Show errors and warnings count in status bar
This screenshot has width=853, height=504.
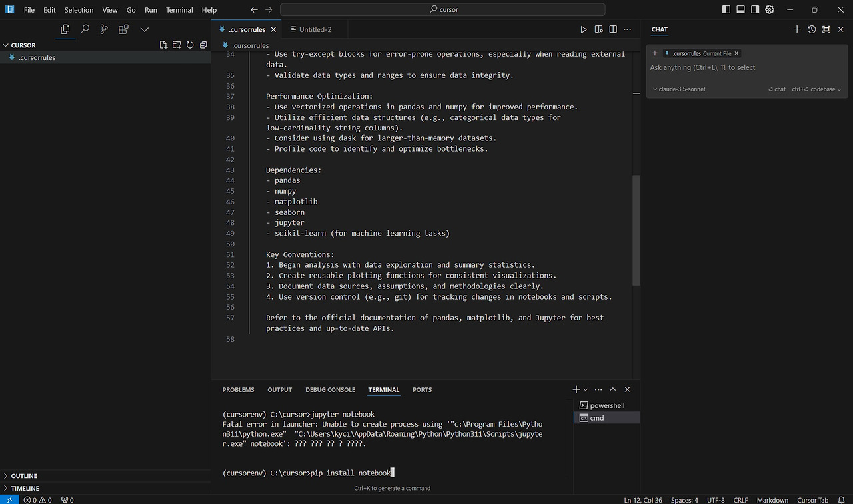click(38, 500)
